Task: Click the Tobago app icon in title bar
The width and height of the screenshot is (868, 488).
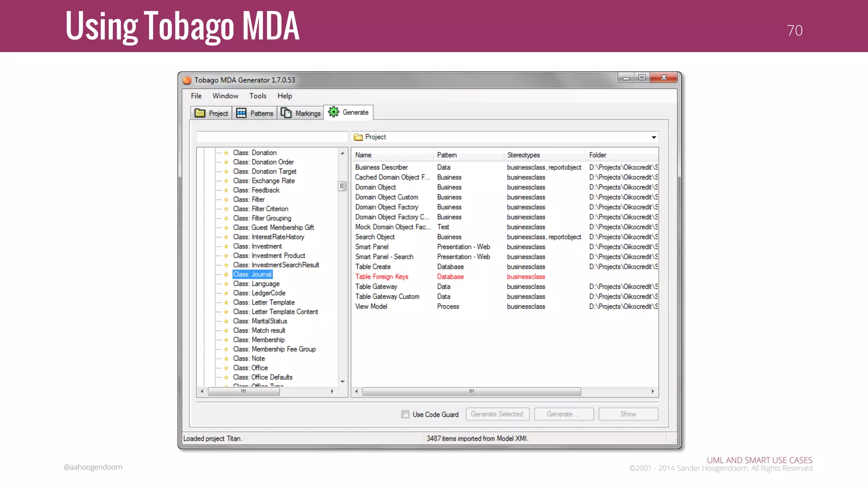Action: coord(187,80)
